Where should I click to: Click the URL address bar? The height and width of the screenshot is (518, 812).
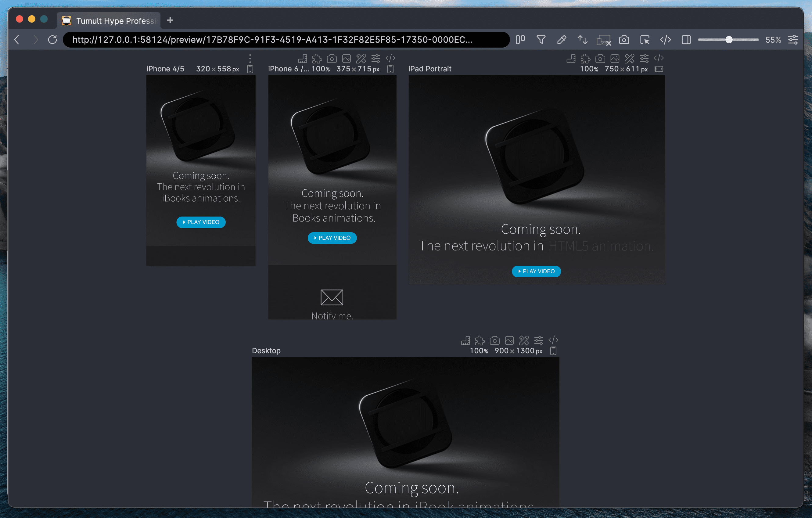pos(286,40)
